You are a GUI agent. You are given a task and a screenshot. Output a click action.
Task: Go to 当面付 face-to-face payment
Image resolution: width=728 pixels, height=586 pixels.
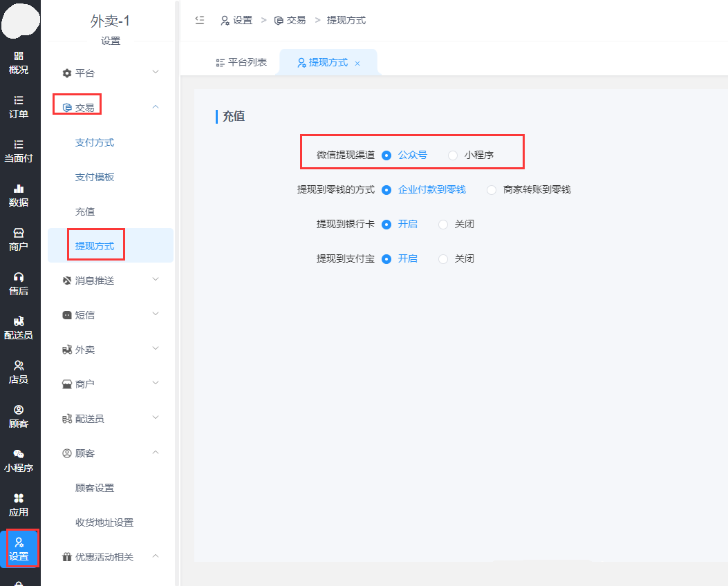[x=19, y=152]
